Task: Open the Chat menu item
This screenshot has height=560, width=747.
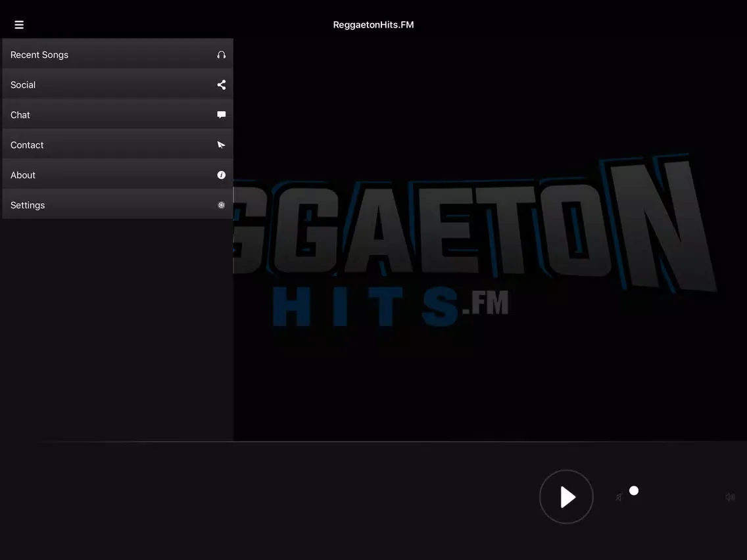Action: click(x=118, y=115)
